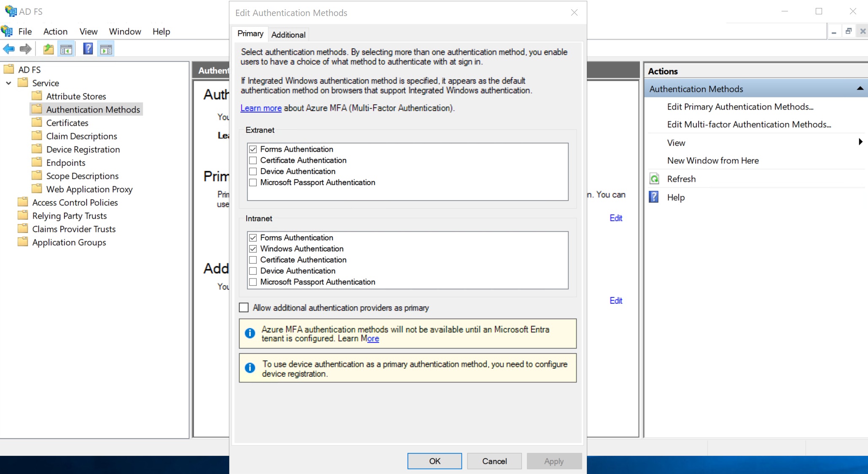Enable Extranet Certificate Authentication

click(x=253, y=160)
